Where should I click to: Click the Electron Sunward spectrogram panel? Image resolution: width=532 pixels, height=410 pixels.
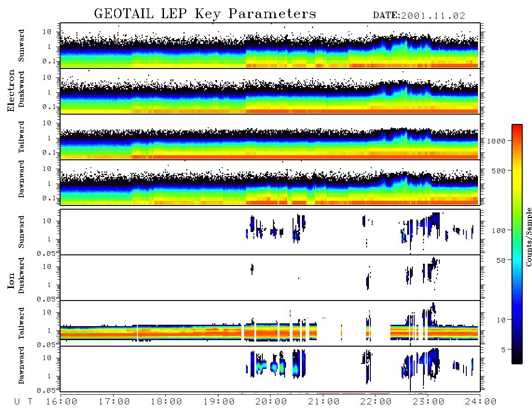click(270, 46)
